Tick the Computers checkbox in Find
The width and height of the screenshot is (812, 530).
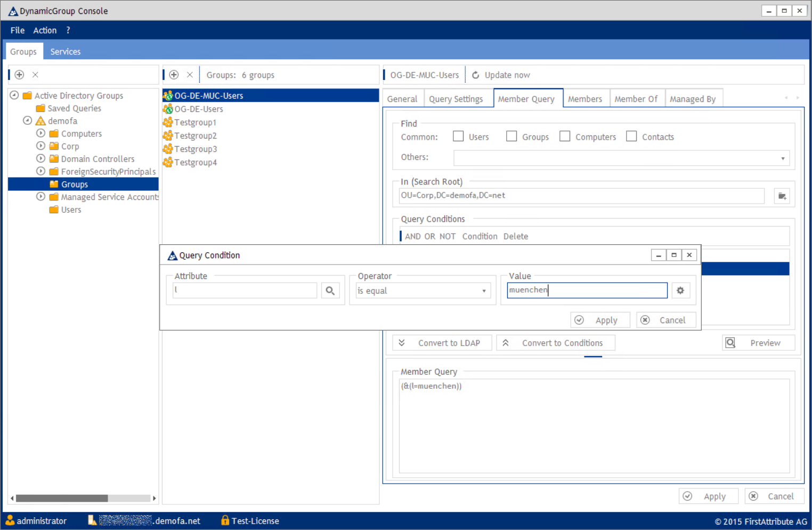click(565, 136)
